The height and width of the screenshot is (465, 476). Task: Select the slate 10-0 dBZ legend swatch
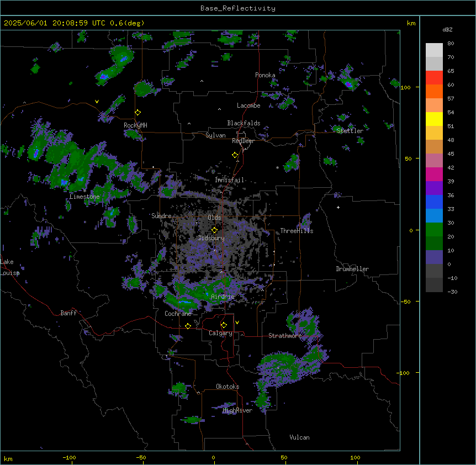[x=434, y=257]
